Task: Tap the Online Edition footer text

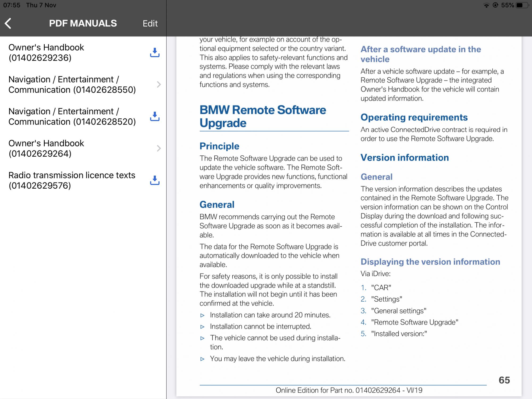Action: 349,390
